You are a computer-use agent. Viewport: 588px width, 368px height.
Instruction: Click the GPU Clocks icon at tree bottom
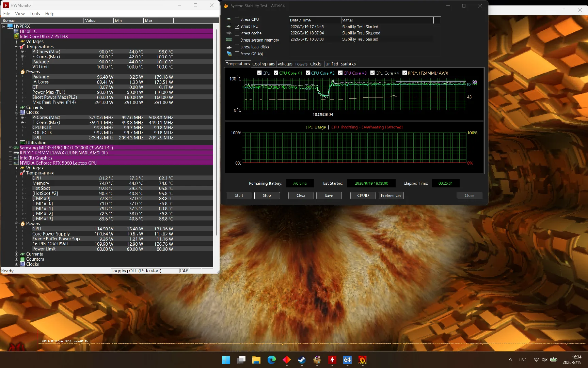pos(22,264)
